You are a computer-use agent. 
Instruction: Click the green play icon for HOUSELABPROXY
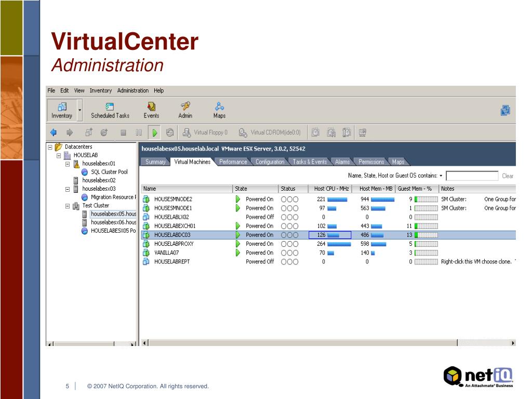coord(238,244)
